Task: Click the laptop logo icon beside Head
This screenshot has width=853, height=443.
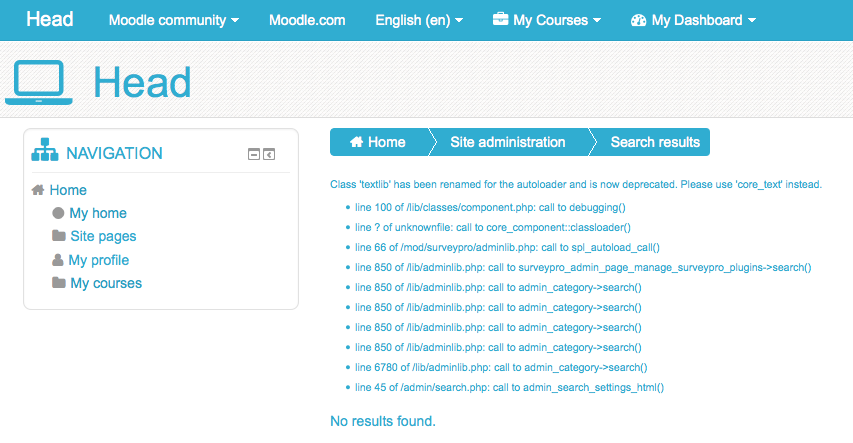Action: pos(39,82)
